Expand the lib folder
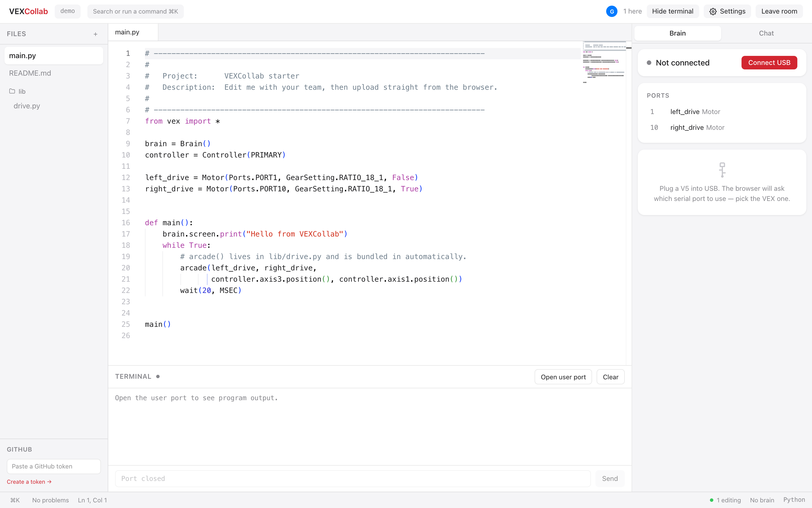 17,91
